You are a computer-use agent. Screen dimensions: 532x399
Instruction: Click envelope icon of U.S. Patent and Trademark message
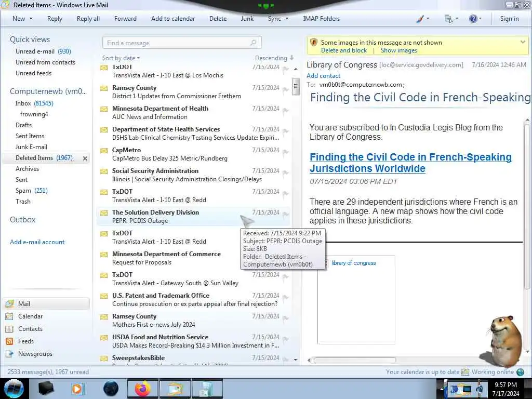[x=104, y=296]
